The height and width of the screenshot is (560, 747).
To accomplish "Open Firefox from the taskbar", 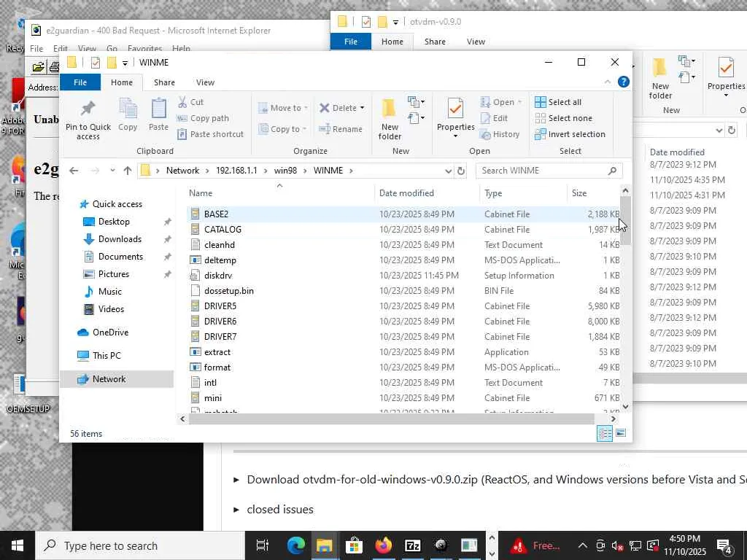I will (383, 545).
